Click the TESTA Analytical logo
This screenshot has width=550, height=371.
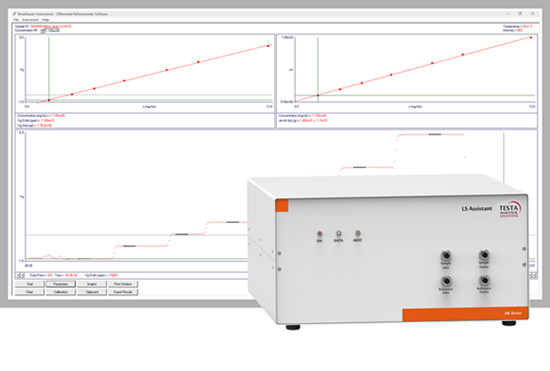(510, 210)
